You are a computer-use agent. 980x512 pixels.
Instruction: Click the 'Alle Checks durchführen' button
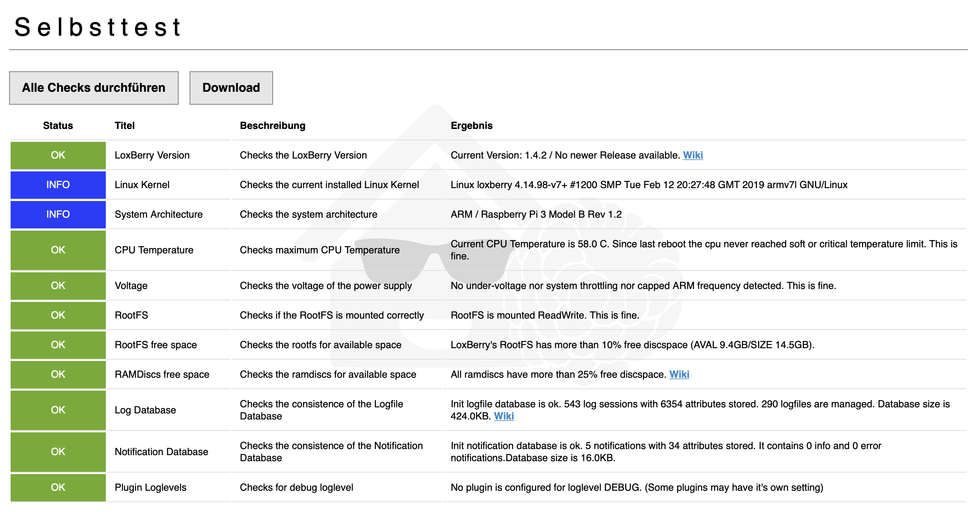tap(94, 88)
